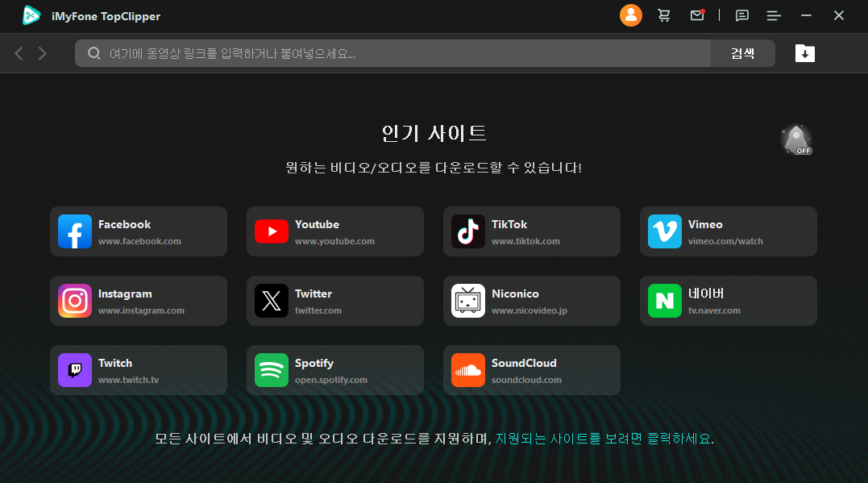Close the TopClipper window

pos(839,15)
